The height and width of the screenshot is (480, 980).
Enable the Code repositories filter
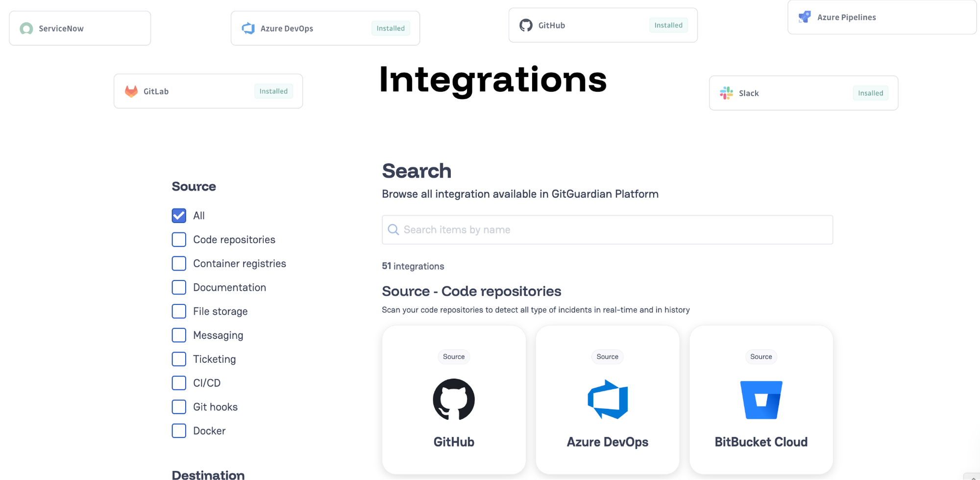179,240
